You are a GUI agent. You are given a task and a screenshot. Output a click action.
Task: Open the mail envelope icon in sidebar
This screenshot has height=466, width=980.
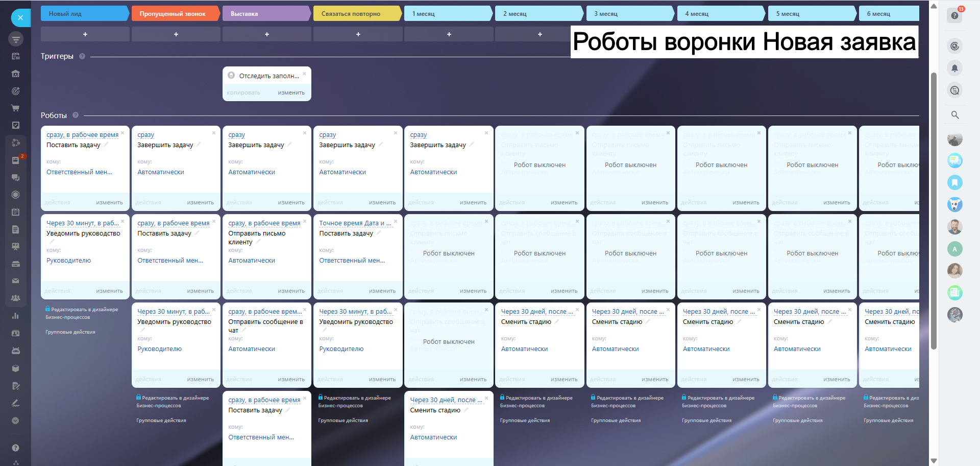point(15,281)
